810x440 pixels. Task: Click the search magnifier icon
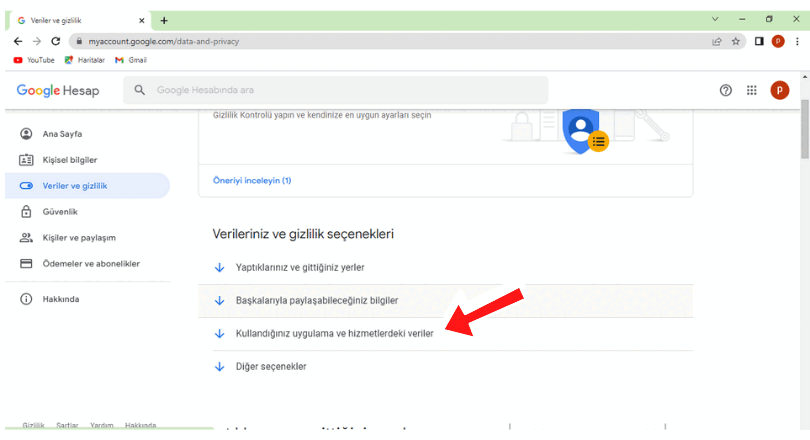coord(139,90)
